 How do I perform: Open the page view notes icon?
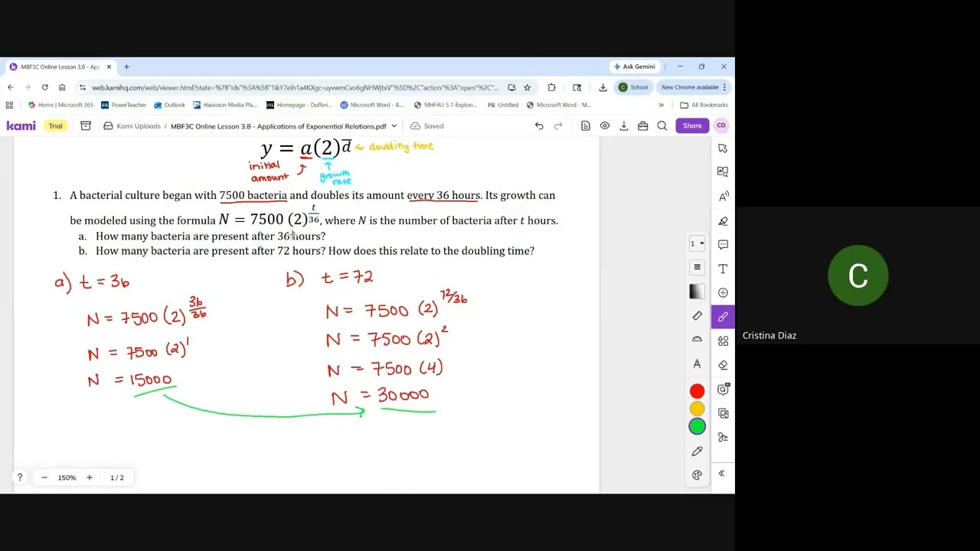pyautogui.click(x=586, y=126)
